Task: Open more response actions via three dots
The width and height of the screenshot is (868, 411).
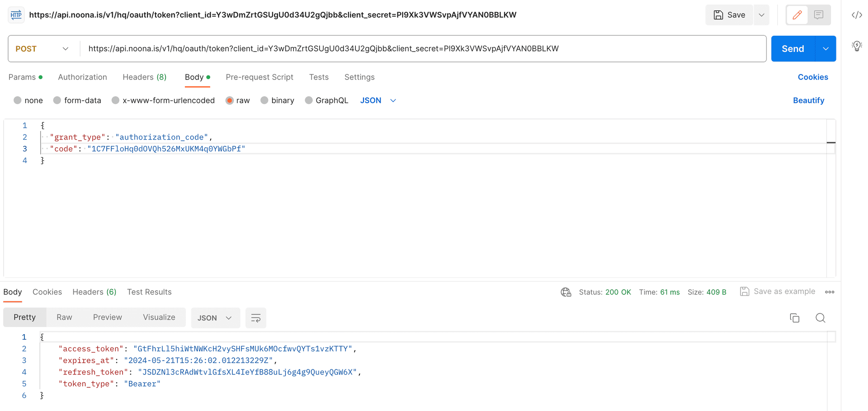Action: pyautogui.click(x=830, y=292)
